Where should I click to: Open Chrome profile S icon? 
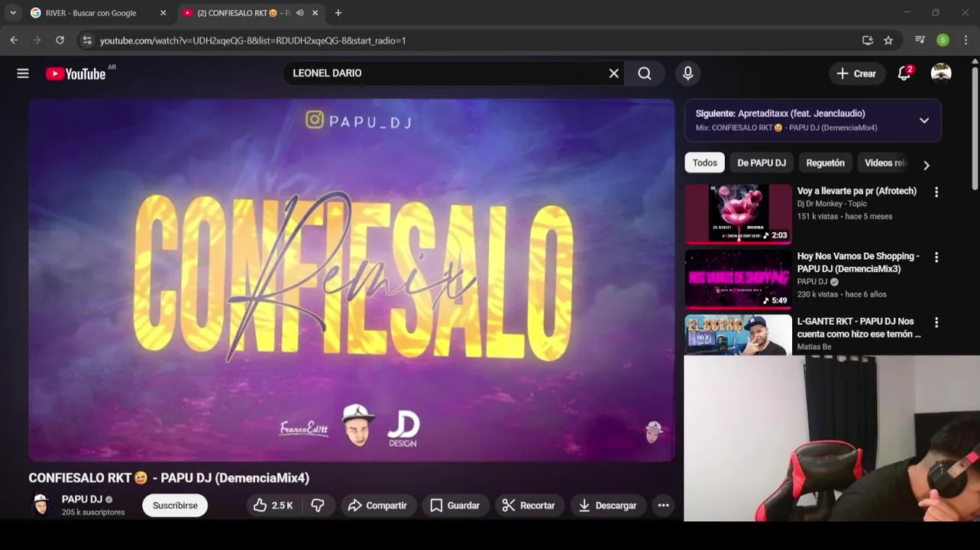(943, 40)
